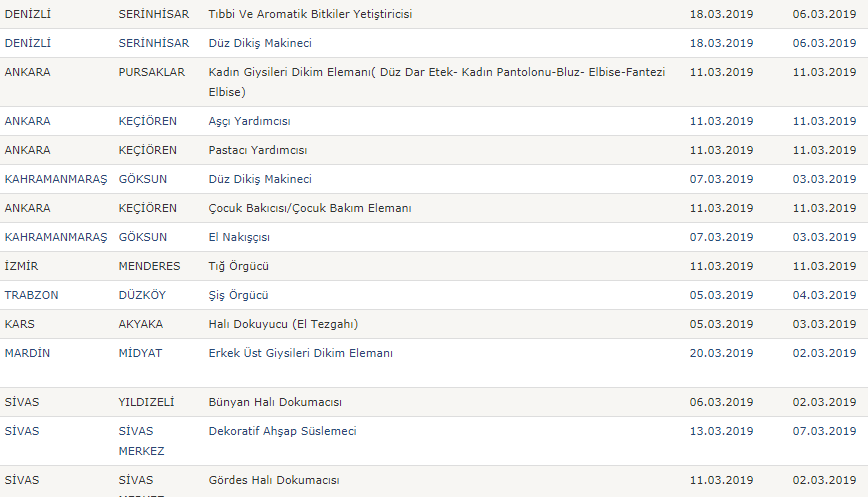Select Erkek Üst Giysileri Dikim Elemanı

pos(300,353)
